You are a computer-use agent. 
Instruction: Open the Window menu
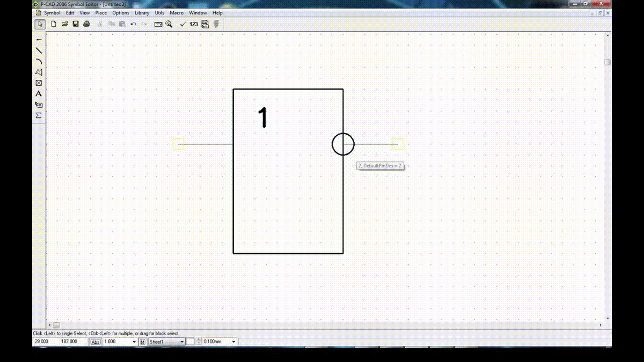pyautogui.click(x=198, y=13)
